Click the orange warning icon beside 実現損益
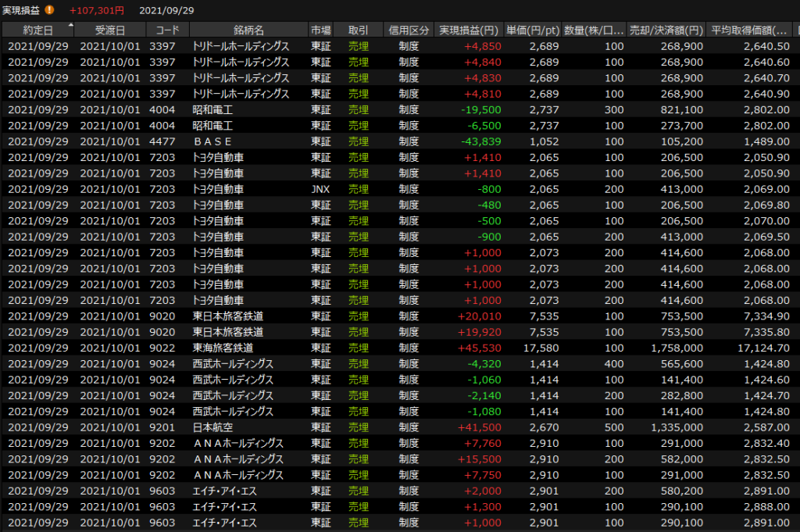 pos(50,10)
